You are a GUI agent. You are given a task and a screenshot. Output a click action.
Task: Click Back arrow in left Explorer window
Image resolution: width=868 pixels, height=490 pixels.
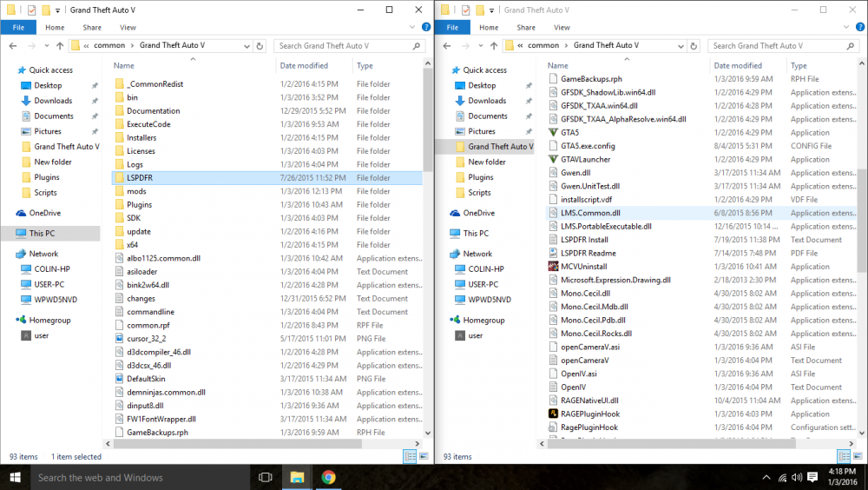click(x=13, y=46)
